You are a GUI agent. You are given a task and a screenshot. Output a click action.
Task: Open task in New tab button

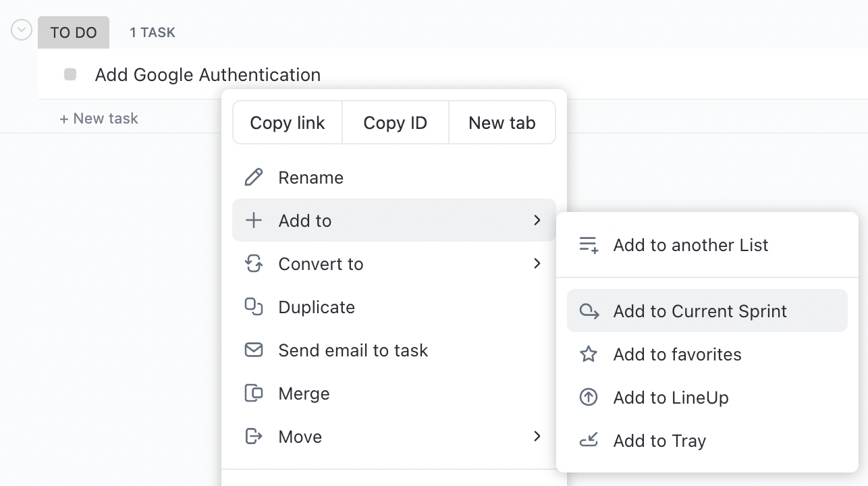click(x=501, y=123)
